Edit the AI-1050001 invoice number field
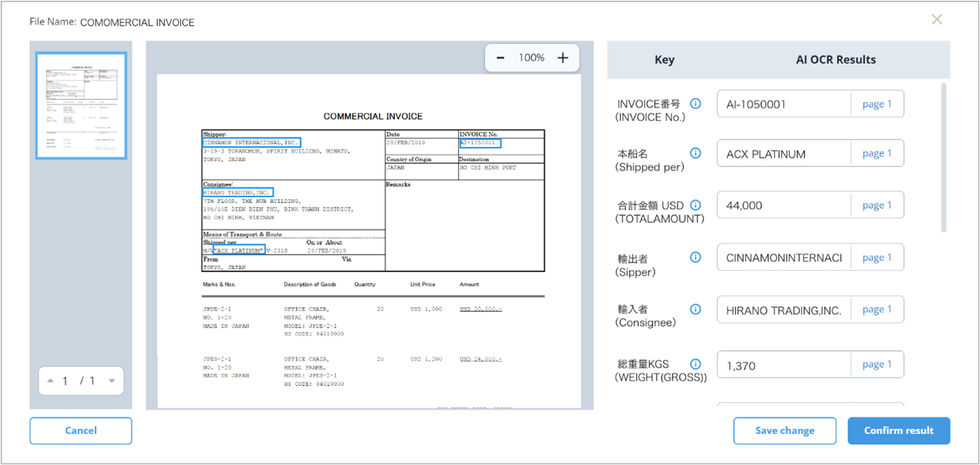This screenshot has height=465, width=980. 784,104
